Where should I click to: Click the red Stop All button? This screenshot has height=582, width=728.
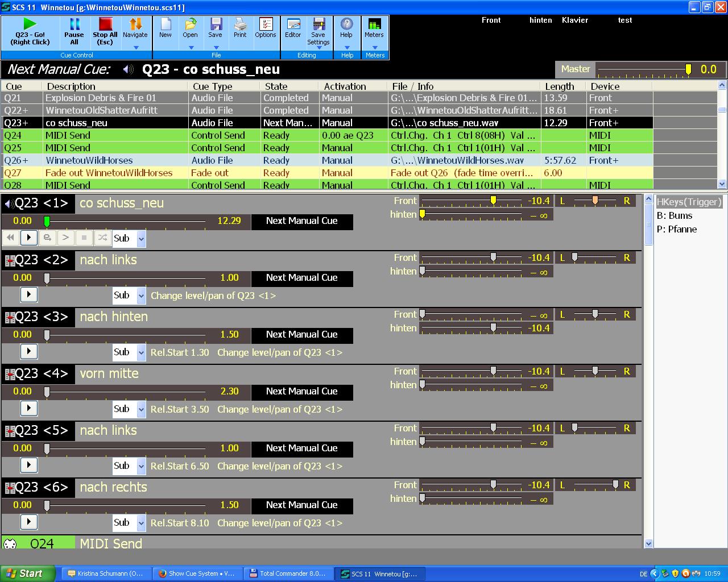coord(105,32)
